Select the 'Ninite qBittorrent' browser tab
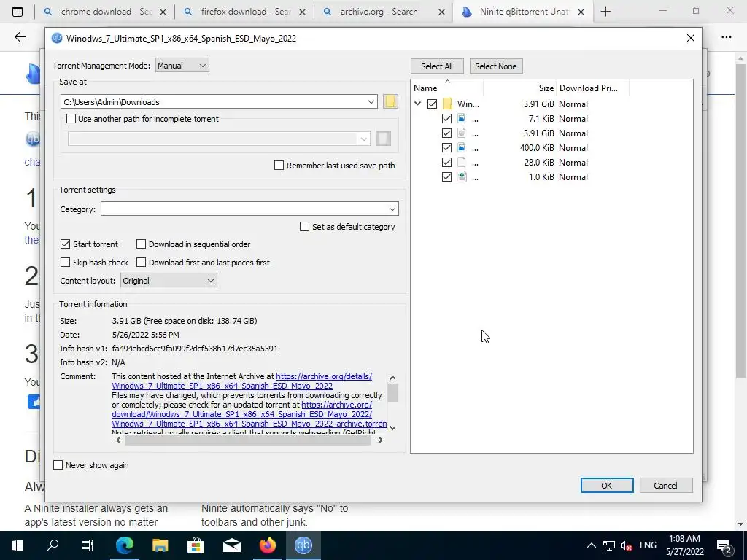The image size is (747, 560). pyautogui.click(x=523, y=12)
